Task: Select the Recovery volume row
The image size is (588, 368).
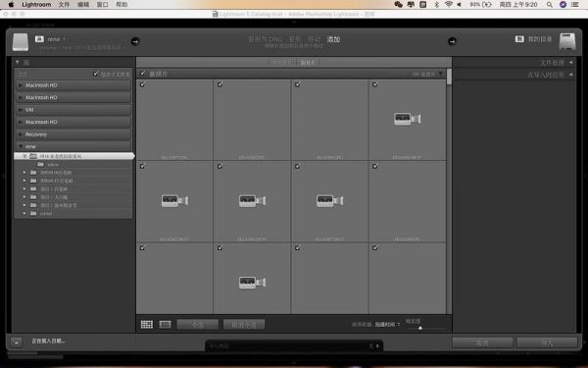Action: click(x=73, y=134)
